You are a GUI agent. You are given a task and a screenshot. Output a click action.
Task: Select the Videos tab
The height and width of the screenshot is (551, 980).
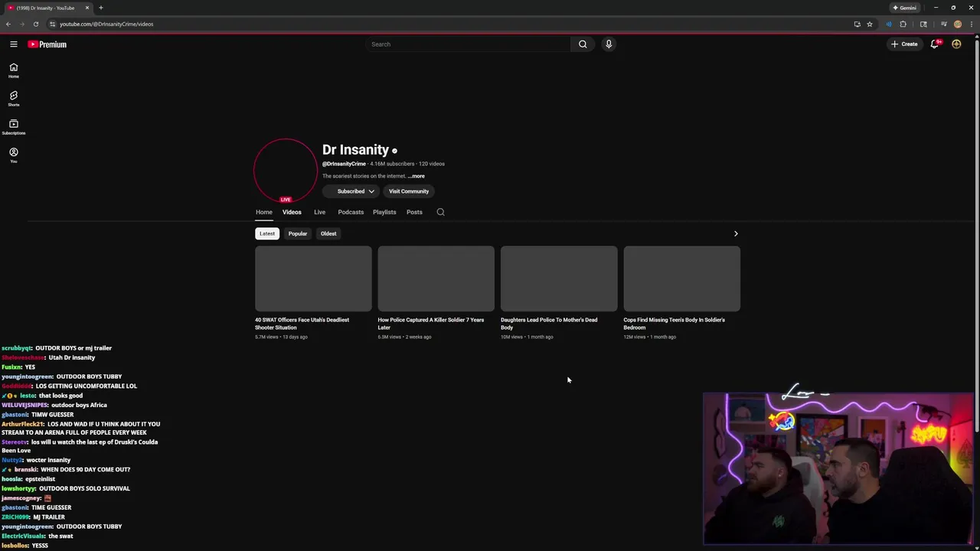[292, 212]
